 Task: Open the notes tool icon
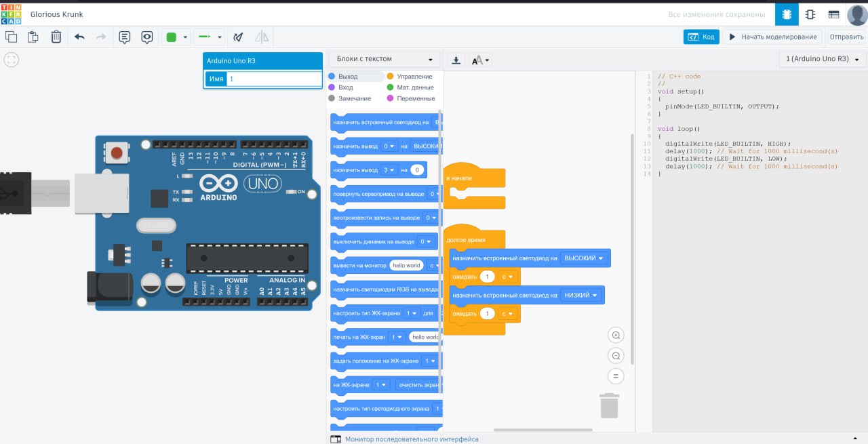[x=124, y=37]
